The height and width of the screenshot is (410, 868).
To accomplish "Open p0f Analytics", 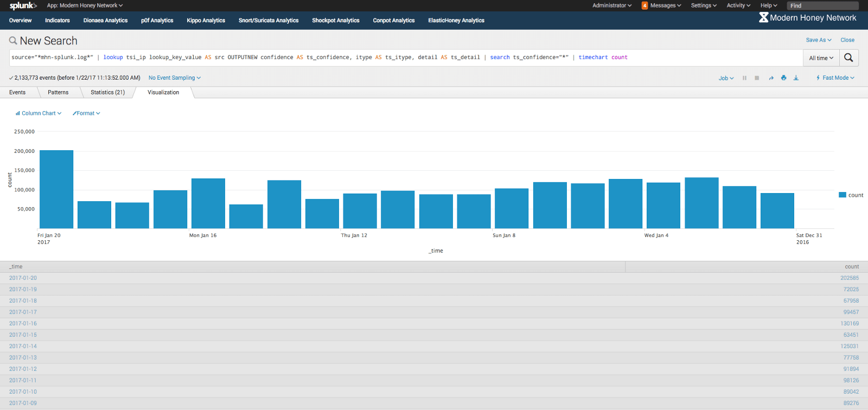I will pyautogui.click(x=157, y=21).
